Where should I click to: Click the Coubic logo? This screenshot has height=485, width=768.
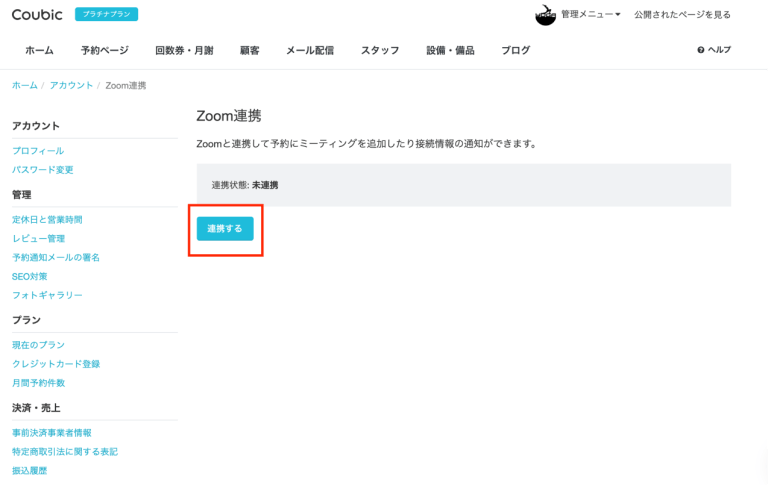click(x=37, y=15)
